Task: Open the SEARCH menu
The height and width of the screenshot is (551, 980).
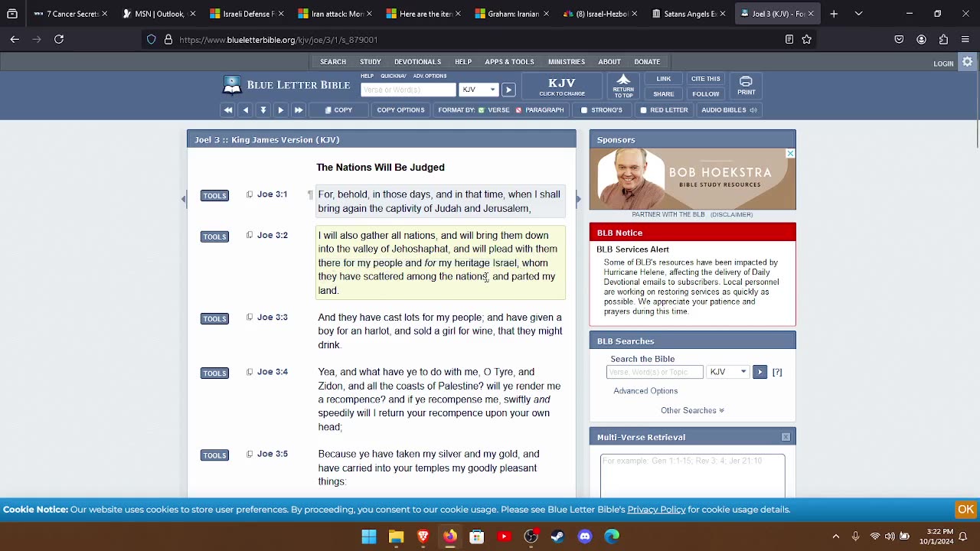Action: point(333,62)
